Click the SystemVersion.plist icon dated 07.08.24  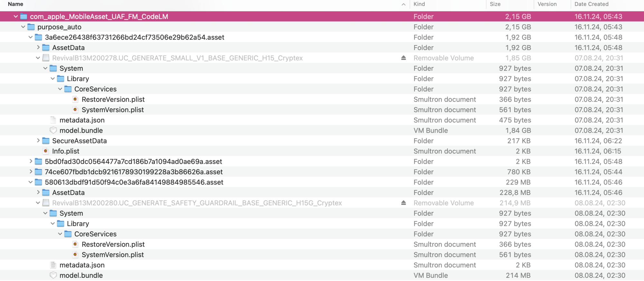click(75, 110)
